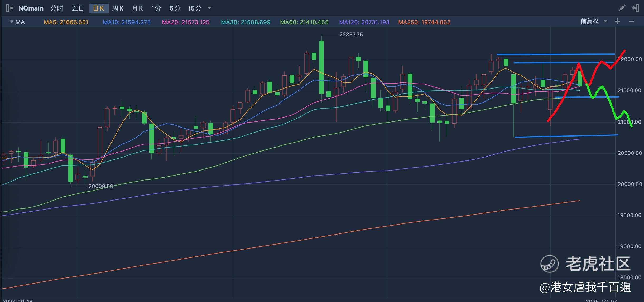Click the 19000.00 price axis label
Image resolution: width=644 pixels, height=302 pixels.
pyautogui.click(x=629, y=246)
